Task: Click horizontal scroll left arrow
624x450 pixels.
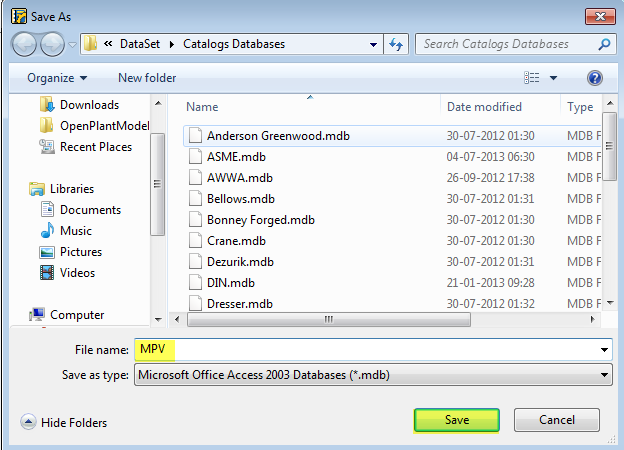Action: click(177, 319)
